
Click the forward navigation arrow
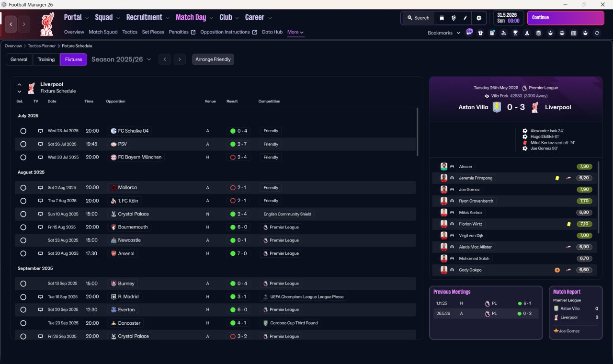pos(24,24)
